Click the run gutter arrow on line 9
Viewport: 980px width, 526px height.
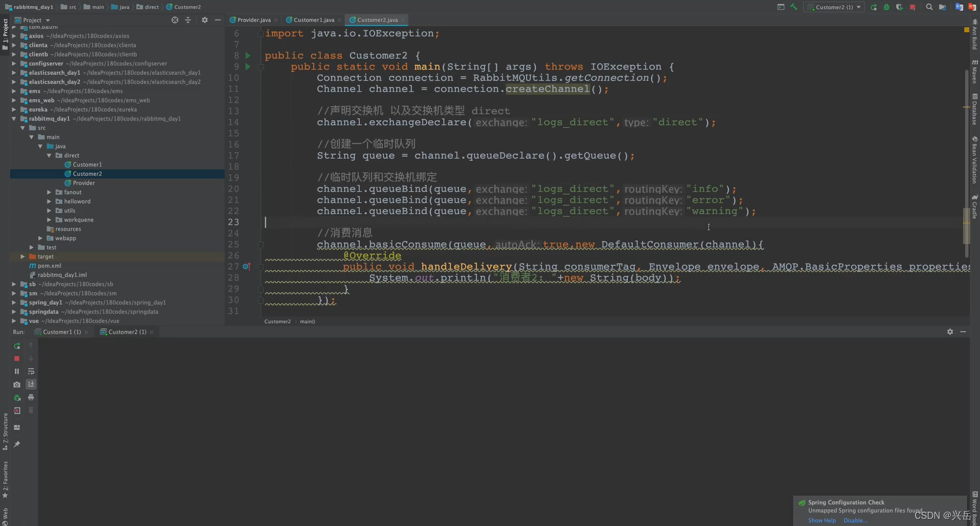tap(248, 66)
